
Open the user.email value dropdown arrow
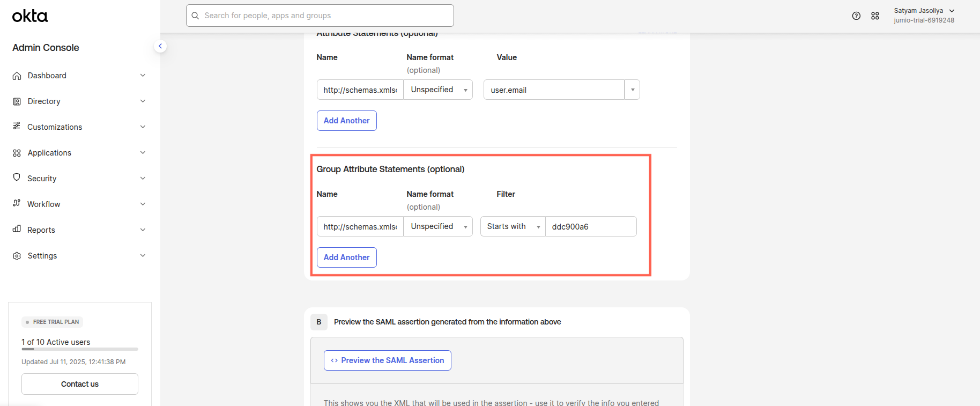633,90
